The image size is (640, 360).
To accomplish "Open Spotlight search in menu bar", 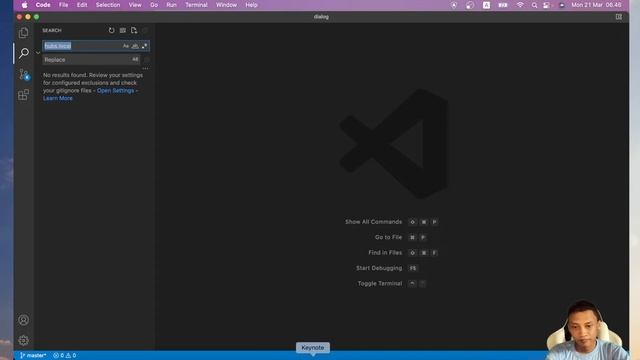I will [x=534, y=5].
